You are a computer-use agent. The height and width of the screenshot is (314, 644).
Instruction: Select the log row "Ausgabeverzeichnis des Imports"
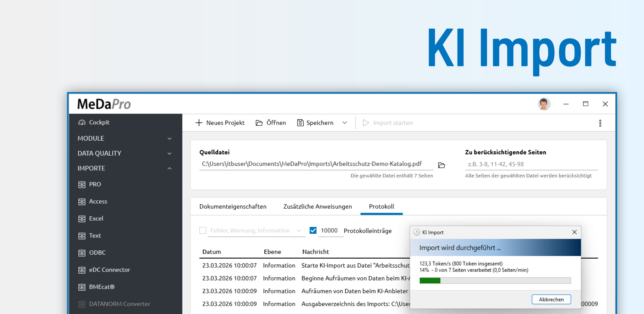pos(304,304)
